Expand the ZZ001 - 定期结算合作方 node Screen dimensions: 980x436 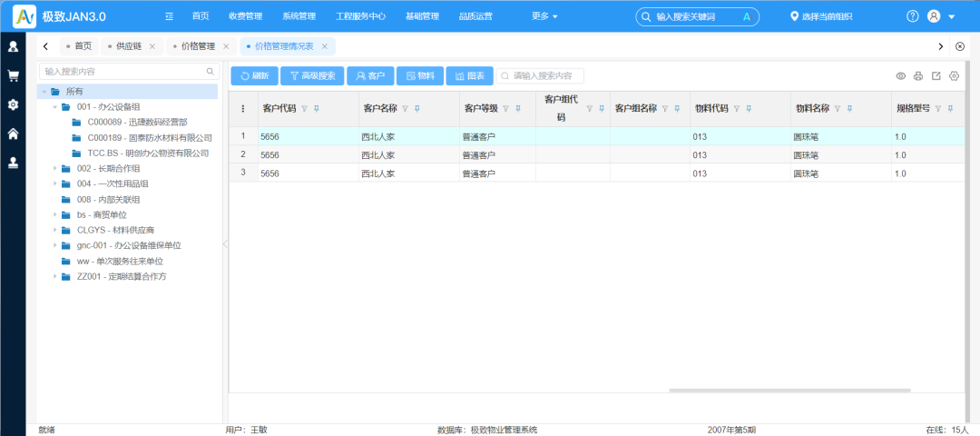tap(55, 276)
